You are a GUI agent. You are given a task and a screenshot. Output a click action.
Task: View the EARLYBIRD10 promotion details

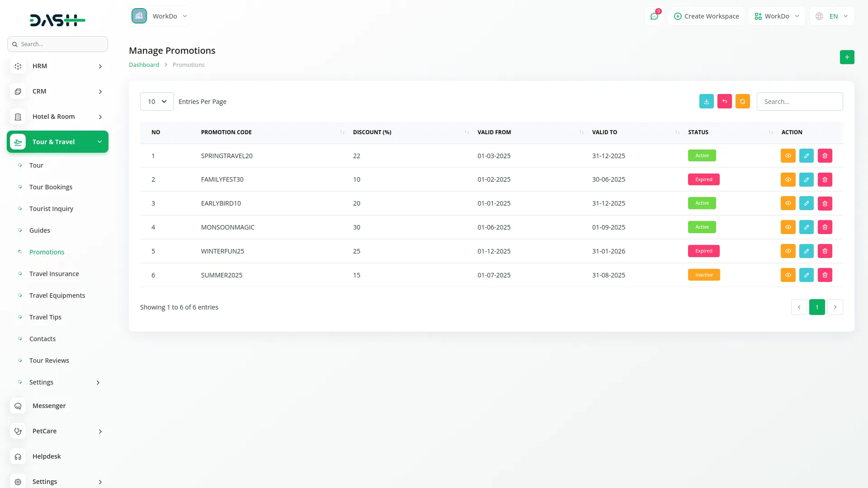pyautogui.click(x=788, y=203)
